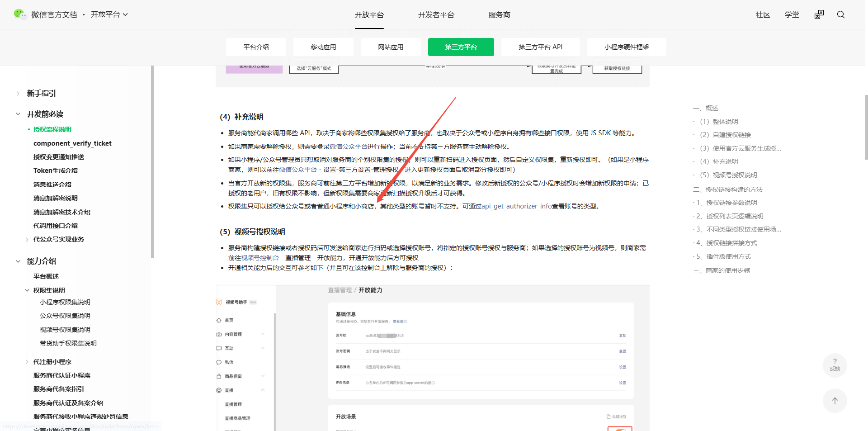Open component_verify_ticket in sidebar
The image size is (868, 431).
click(x=72, y=143)
